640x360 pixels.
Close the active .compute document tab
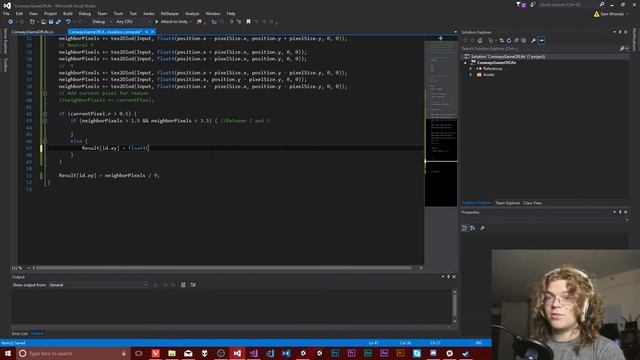point(153,32)
